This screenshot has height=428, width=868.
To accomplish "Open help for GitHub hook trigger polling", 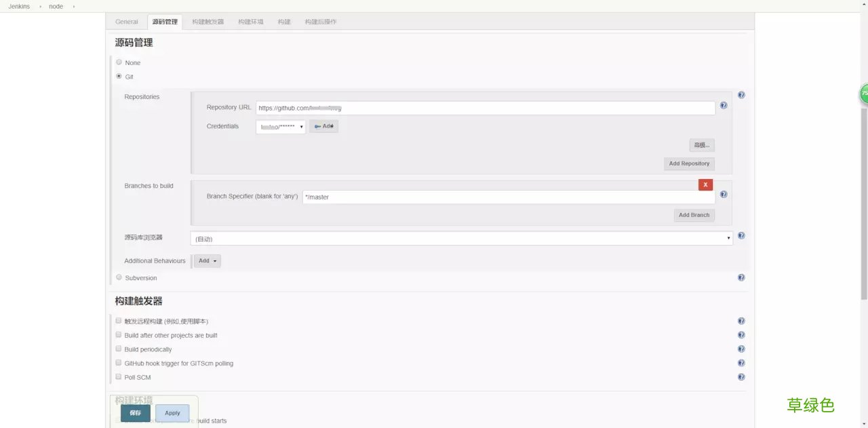I will click(741, 362).
